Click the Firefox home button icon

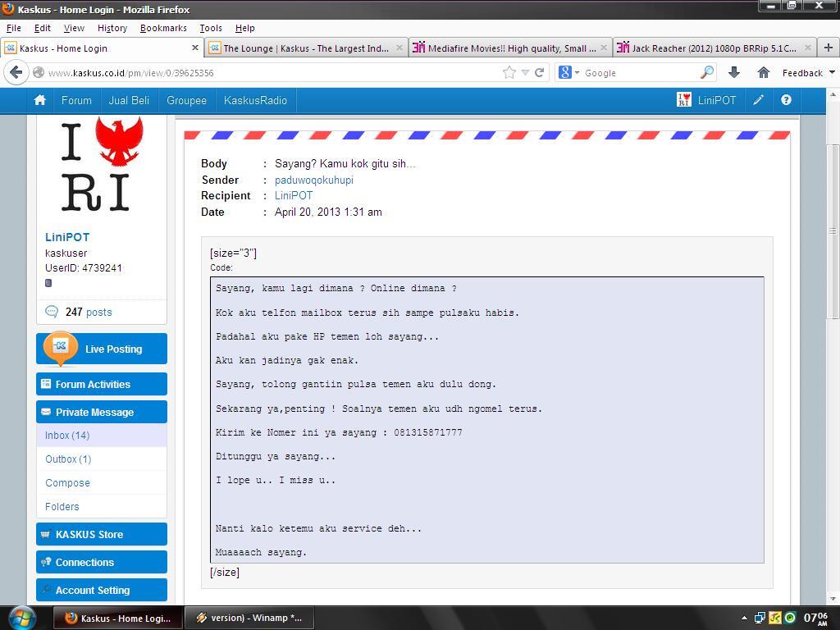click(764, 72)
